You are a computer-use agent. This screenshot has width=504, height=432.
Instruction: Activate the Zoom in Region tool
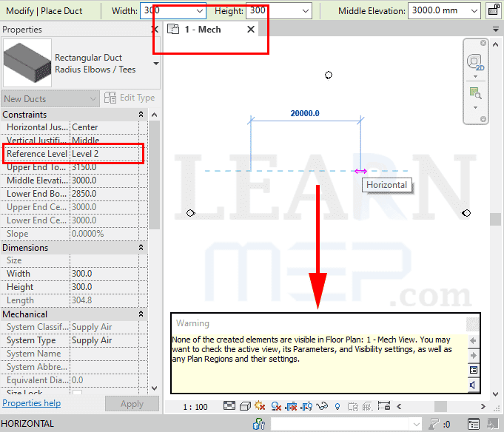point(475,93)
